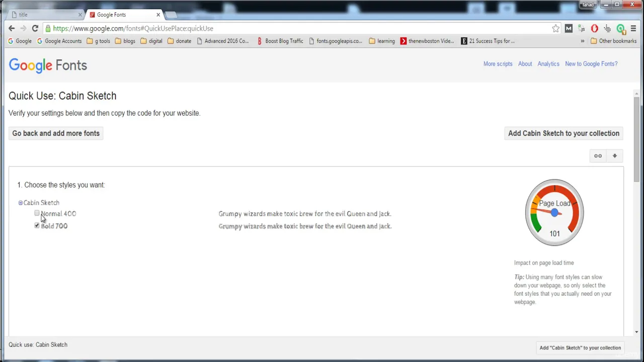Click the link icon above the styles panel
The image size is (644, 362).
click(x=598, y=156)
